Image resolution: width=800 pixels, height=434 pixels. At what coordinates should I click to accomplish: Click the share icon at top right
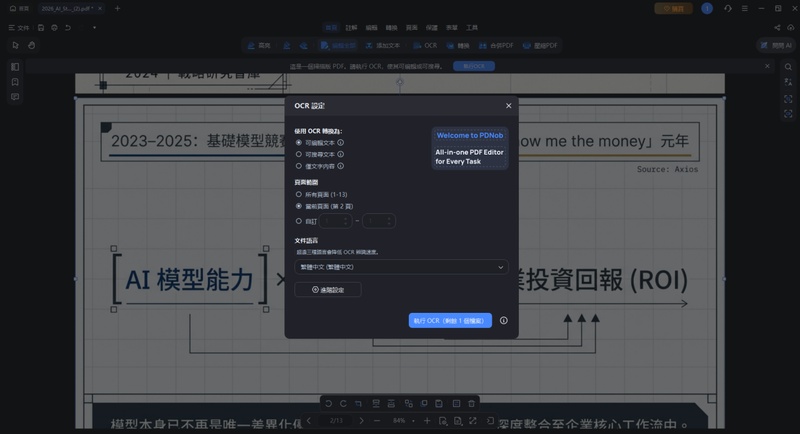point(777,28)
